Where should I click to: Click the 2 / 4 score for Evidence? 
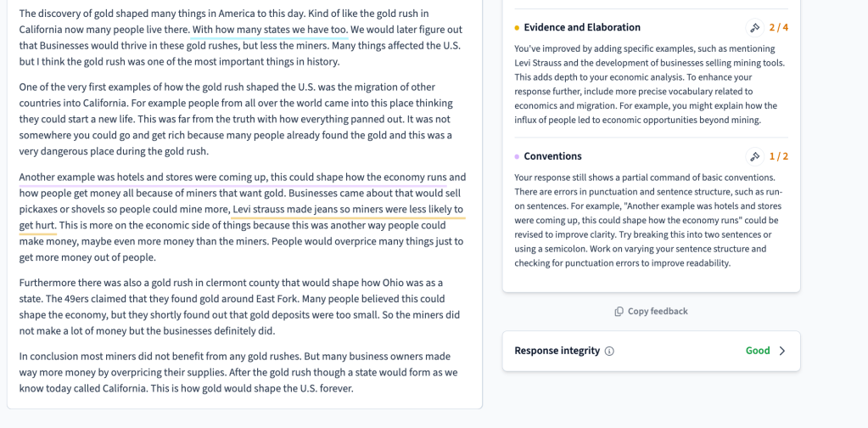(x=778, y=28)
